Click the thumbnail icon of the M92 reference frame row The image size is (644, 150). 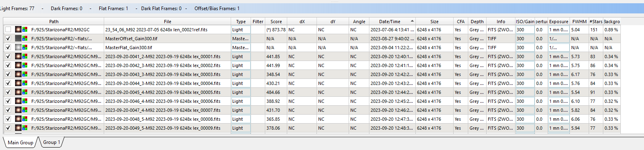pyautogui.click(x=18, y=30)
